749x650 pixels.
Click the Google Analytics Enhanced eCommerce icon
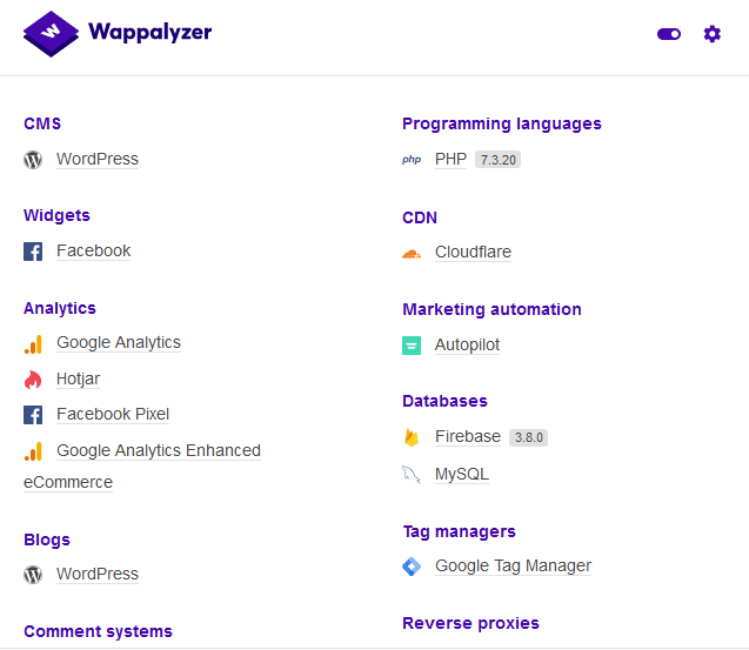(x=33, y=451)
